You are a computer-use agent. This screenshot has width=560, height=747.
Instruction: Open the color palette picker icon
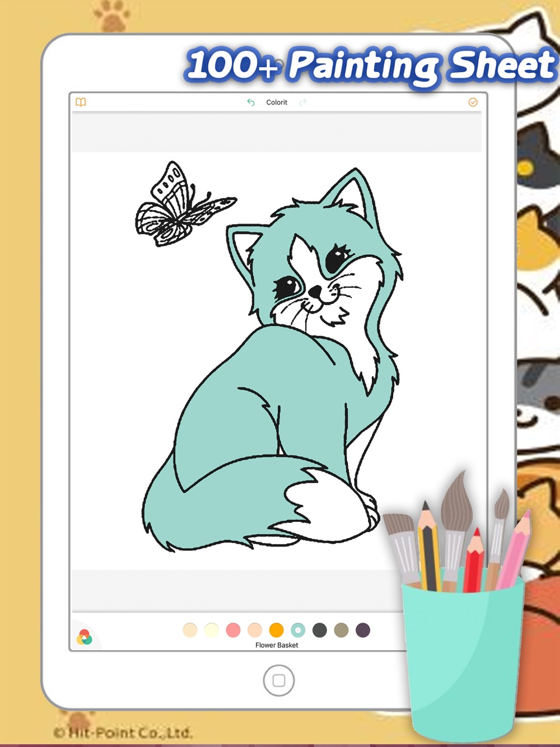coord(85,637)
